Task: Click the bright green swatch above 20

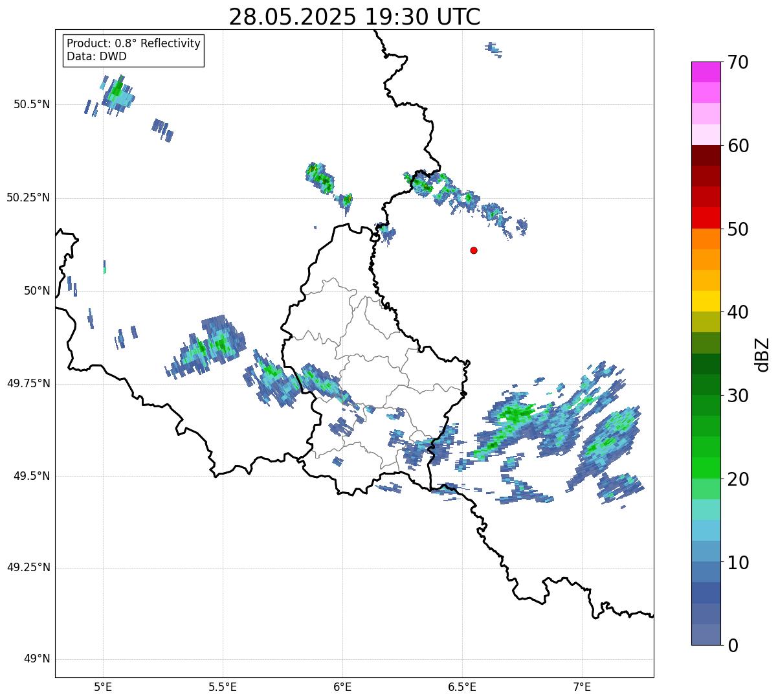Action: tap(706, 468)
